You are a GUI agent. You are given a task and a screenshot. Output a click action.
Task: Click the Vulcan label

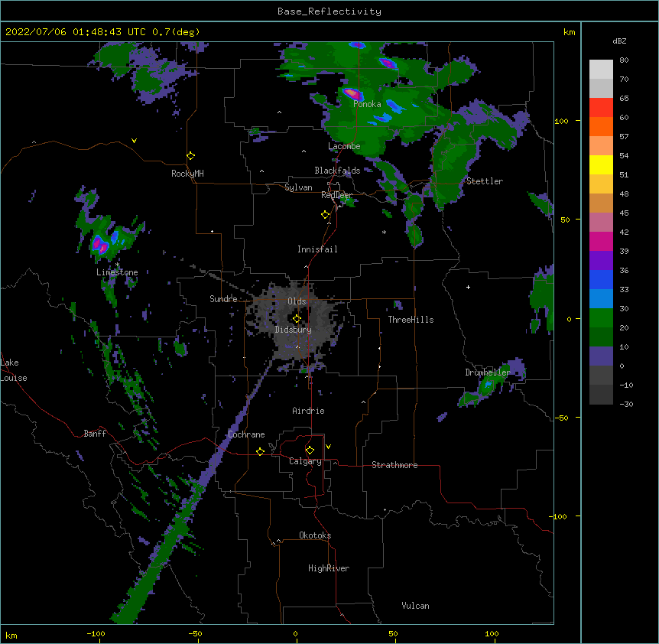tap(415, 606)
